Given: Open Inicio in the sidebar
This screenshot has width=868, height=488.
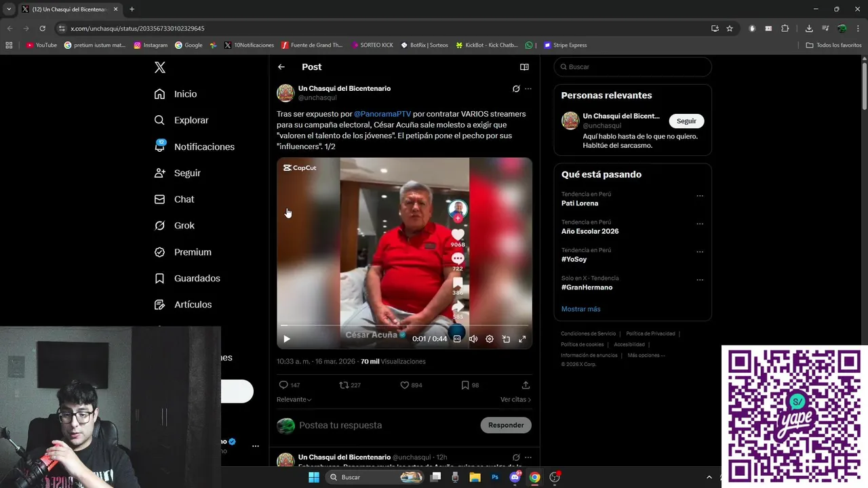Looking at the screenshot, I should (x=176, y=94).
